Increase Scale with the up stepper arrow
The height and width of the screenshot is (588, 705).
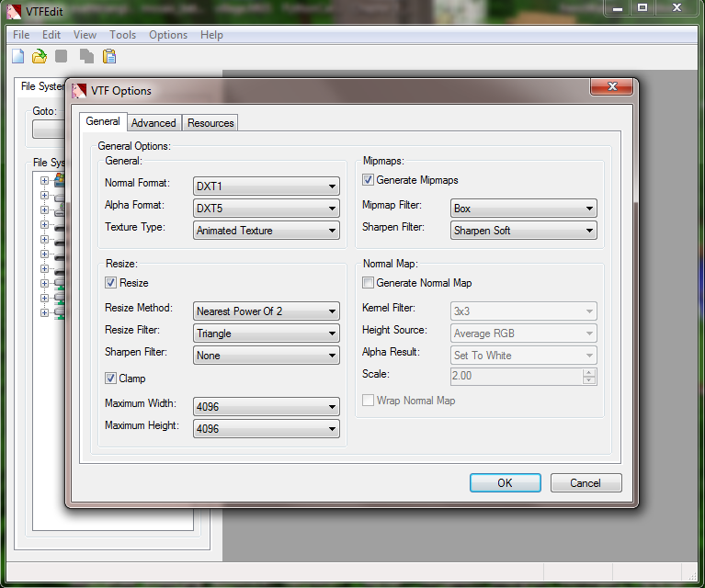(x=589, y=372)
